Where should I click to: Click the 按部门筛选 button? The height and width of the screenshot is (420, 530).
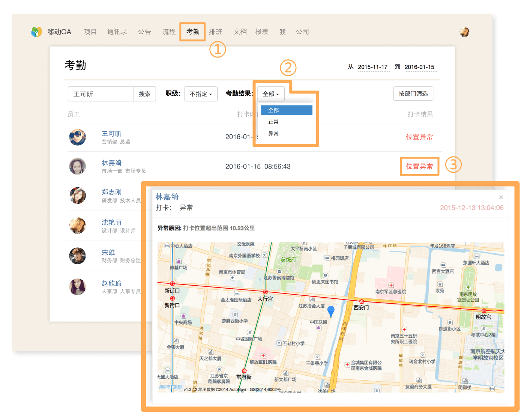point(413,94)
